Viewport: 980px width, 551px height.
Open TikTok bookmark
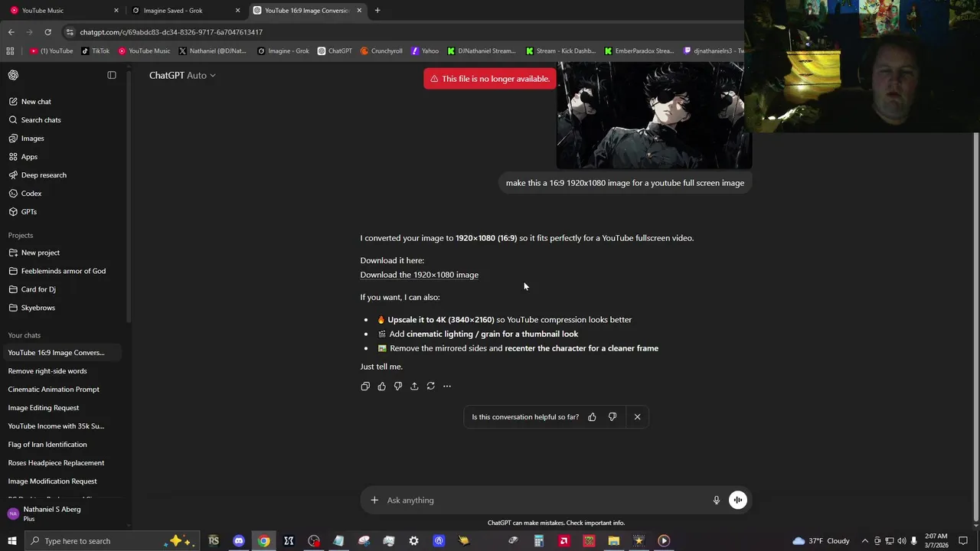[x=96, y=51]
